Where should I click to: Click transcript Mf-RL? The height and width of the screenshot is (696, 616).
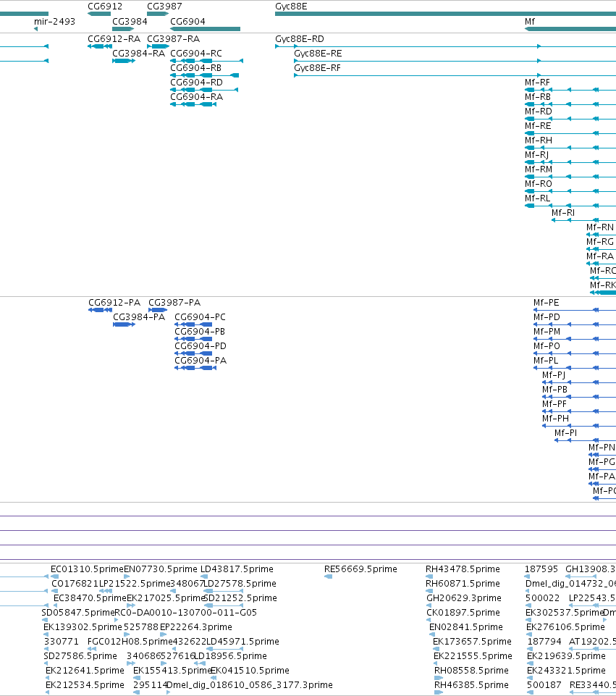pyautogui.click(x=538, y=198)
